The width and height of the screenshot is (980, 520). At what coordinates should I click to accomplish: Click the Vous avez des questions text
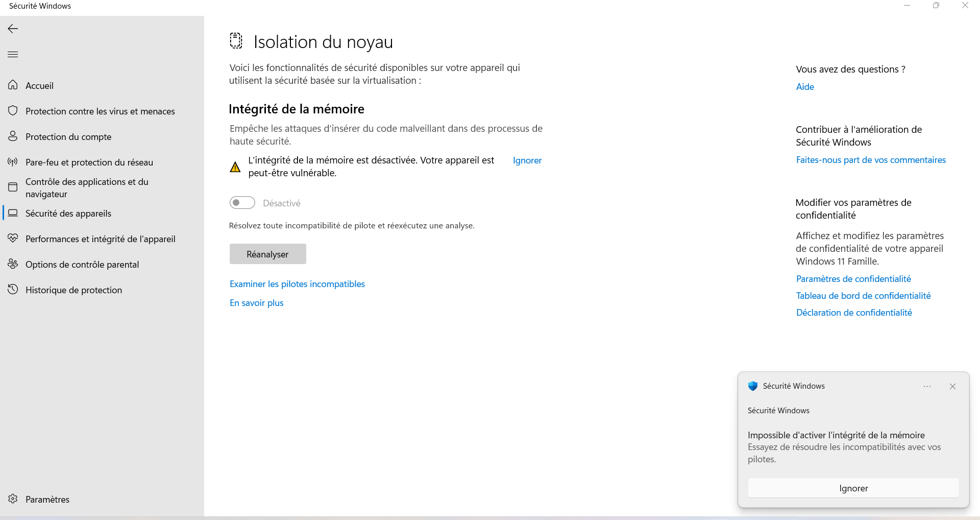click(850, 69)
